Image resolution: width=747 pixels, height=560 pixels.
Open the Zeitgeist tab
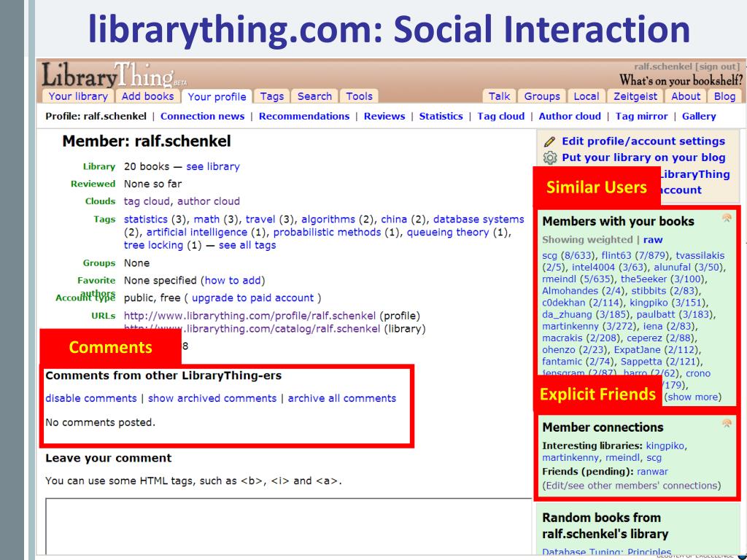coord(635,96)
